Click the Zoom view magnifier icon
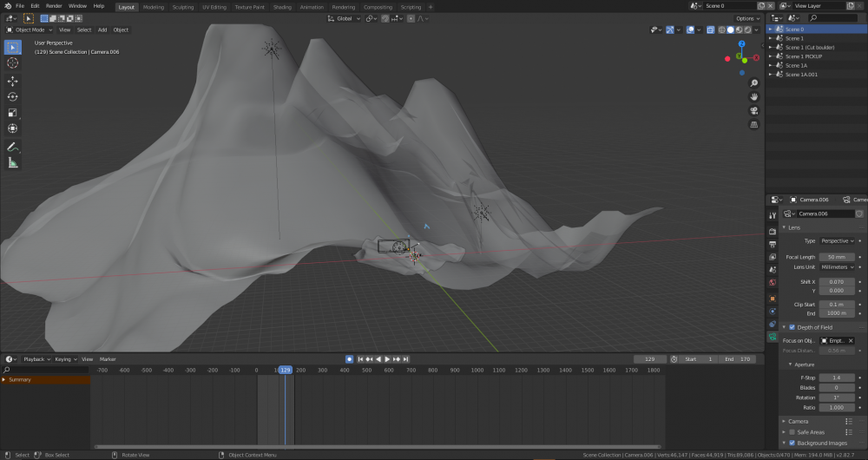This screenshot has height=460, width=868. pos(754,83)
